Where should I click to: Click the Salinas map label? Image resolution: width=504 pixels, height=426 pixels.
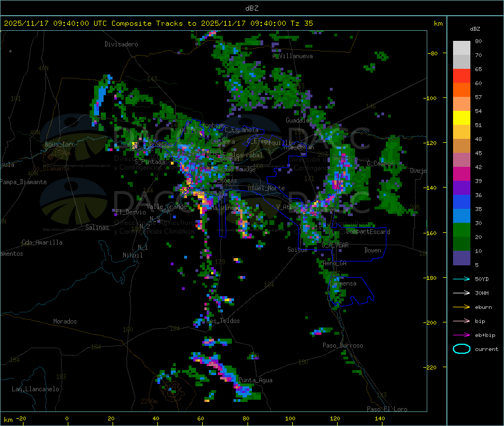97,227
